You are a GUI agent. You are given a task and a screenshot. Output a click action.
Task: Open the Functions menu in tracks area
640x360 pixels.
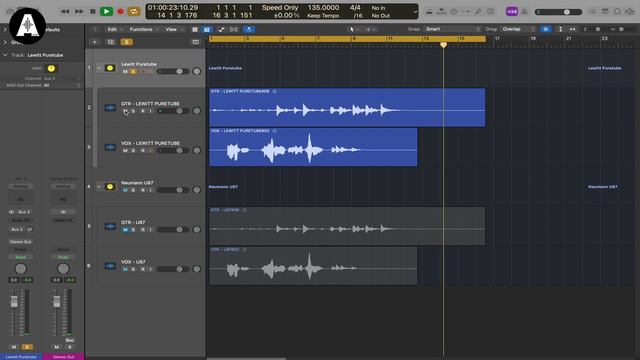(x=144, y=29)
